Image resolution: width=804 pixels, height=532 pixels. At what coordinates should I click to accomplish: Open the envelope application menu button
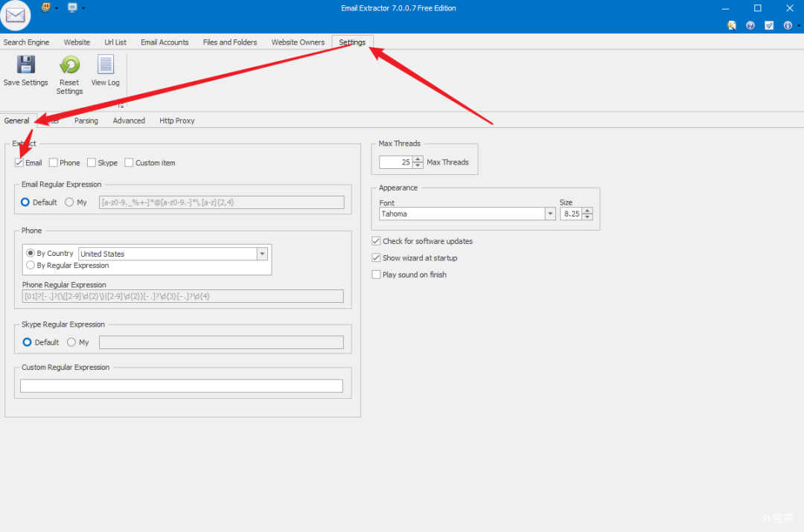coord(15,15)
